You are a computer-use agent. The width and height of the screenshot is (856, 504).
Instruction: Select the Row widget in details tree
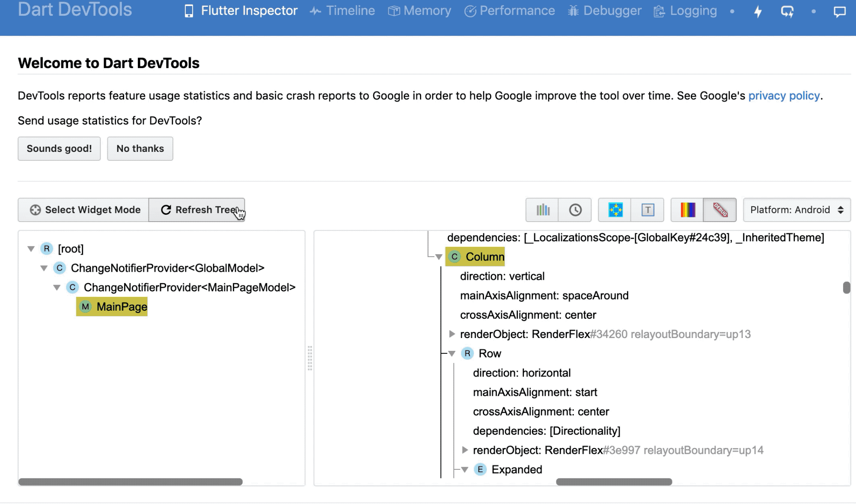(x=481, y=353)
